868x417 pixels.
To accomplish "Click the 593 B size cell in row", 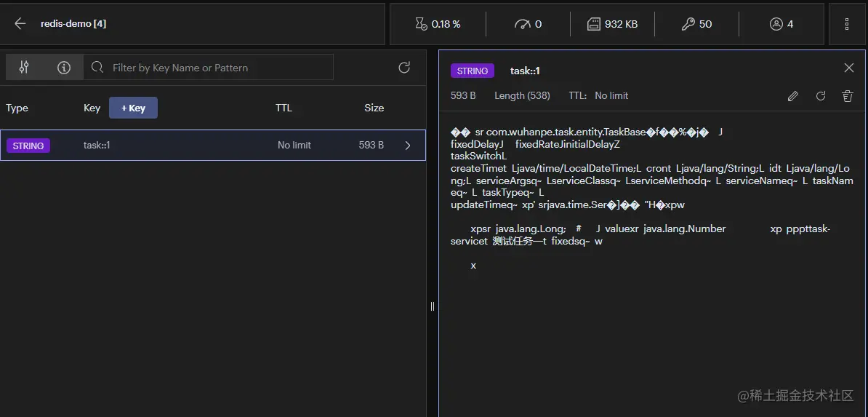I will 371,146.
